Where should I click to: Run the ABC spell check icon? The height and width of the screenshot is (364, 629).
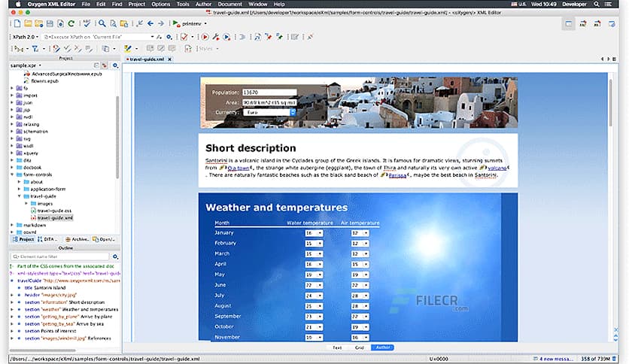coord(87,23)
